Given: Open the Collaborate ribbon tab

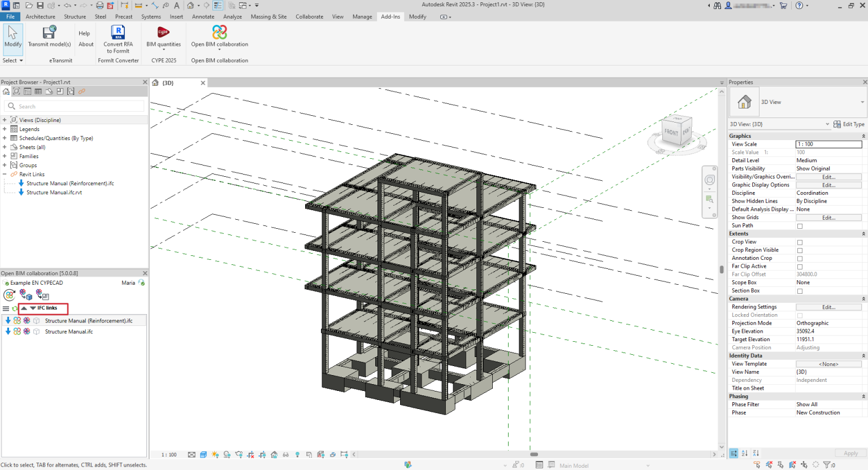Looking at the screenshot, I should (309, 16).
